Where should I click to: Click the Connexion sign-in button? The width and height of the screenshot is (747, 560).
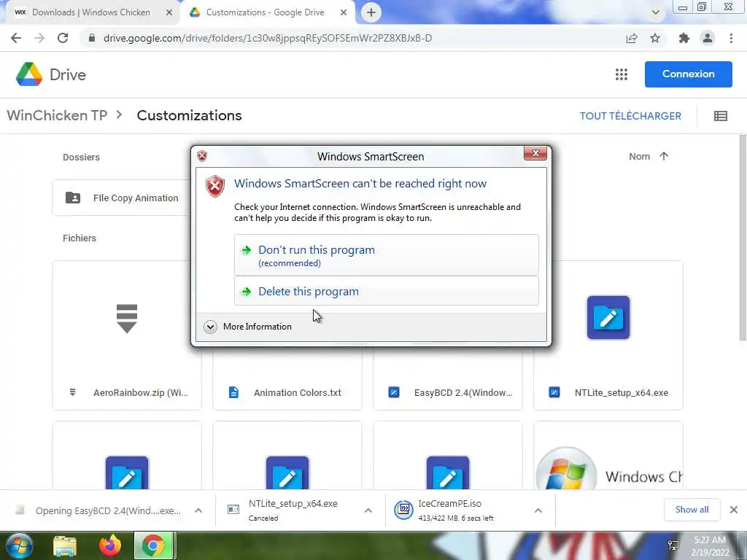pyautogui.click(x=689, y=74)
